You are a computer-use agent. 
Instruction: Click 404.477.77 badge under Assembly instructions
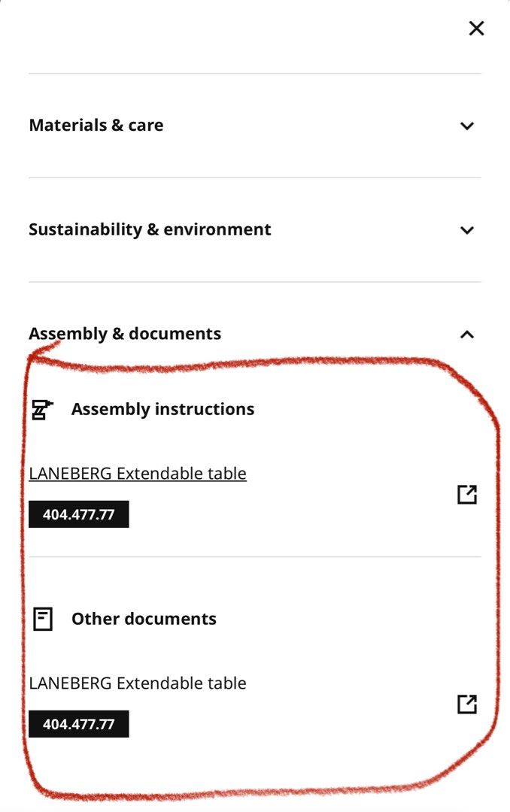[79, 515]
